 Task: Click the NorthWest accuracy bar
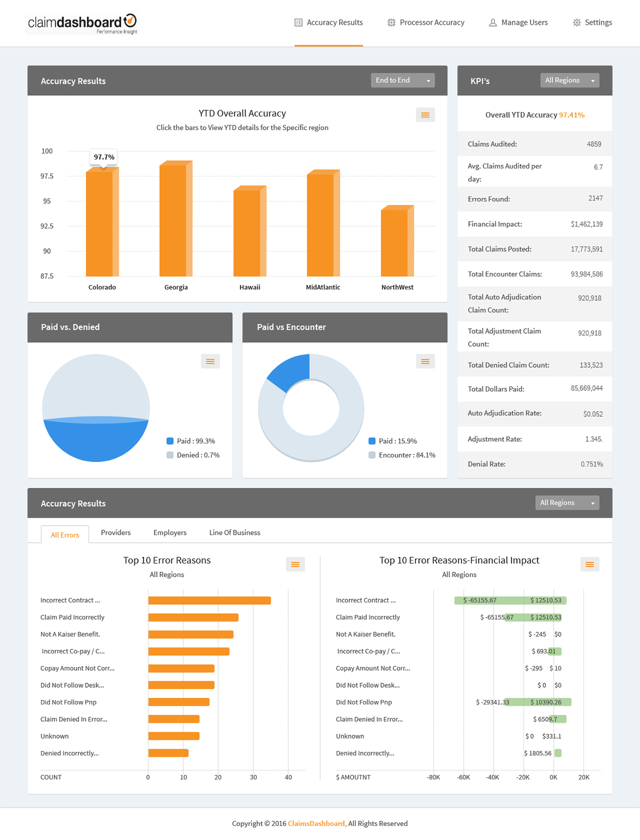coord(398,241)
